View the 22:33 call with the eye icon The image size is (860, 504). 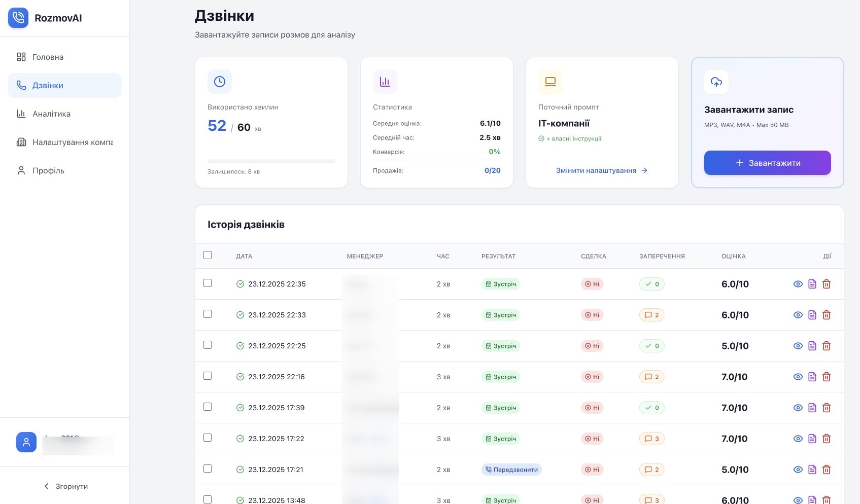click(798, 315)
